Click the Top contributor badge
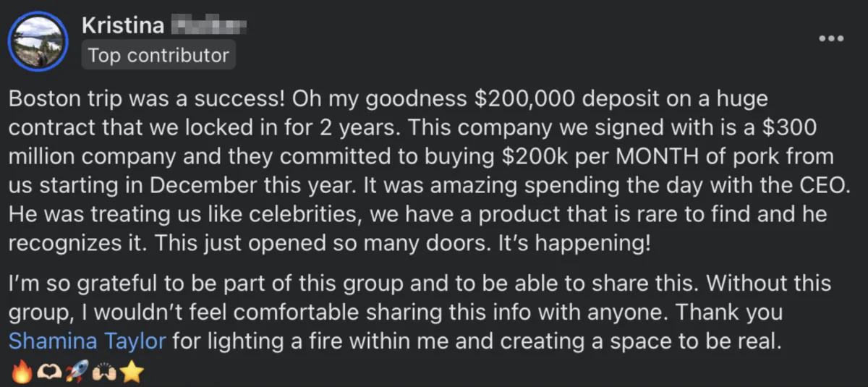Screen dimensions: 868x387 coord(158,55)
